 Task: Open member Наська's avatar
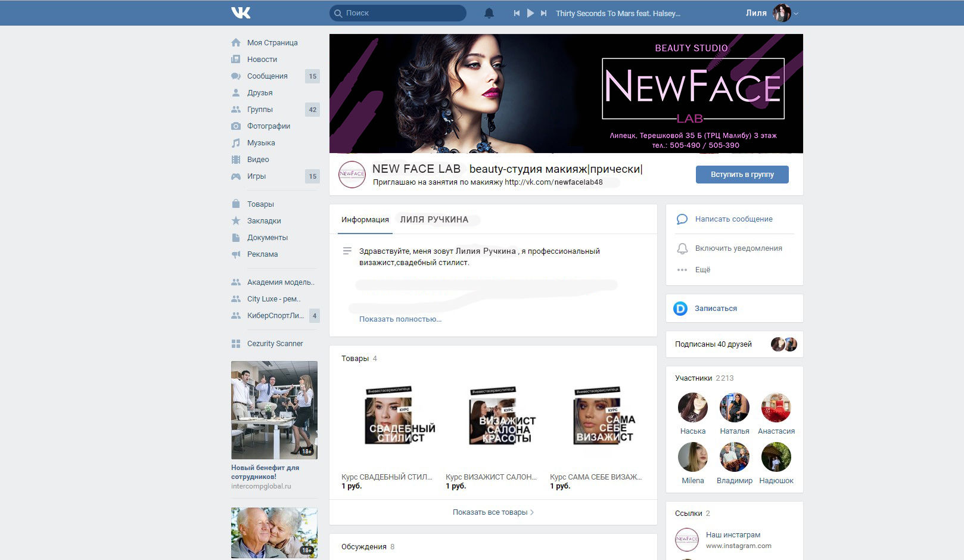coord(693,407)
